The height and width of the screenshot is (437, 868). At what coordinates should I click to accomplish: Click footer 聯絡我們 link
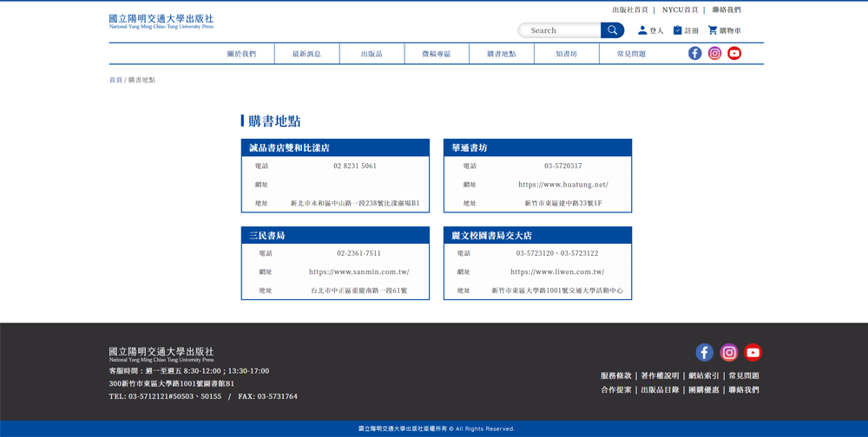(x=744, y=390)
